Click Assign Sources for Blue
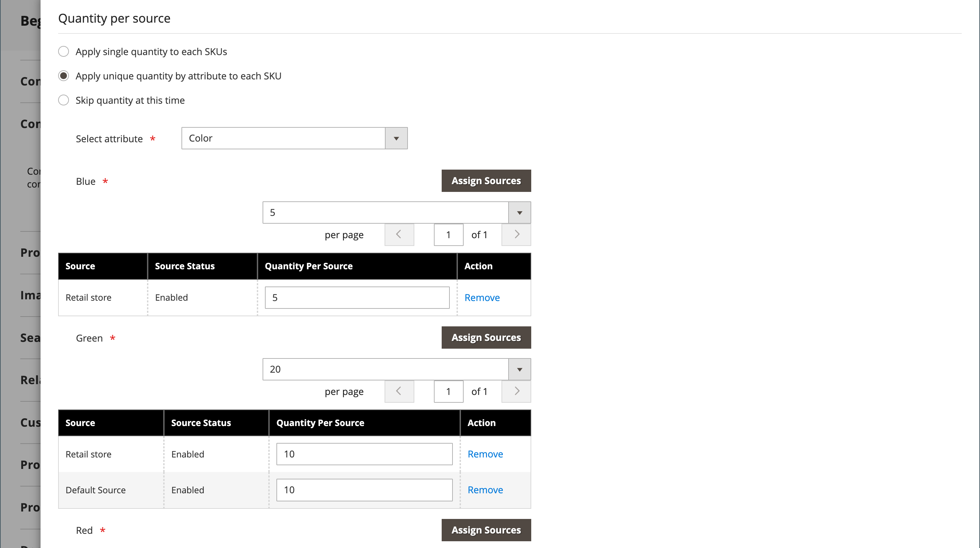This screenshot has width=980, height=548. (x=486, y=181)
